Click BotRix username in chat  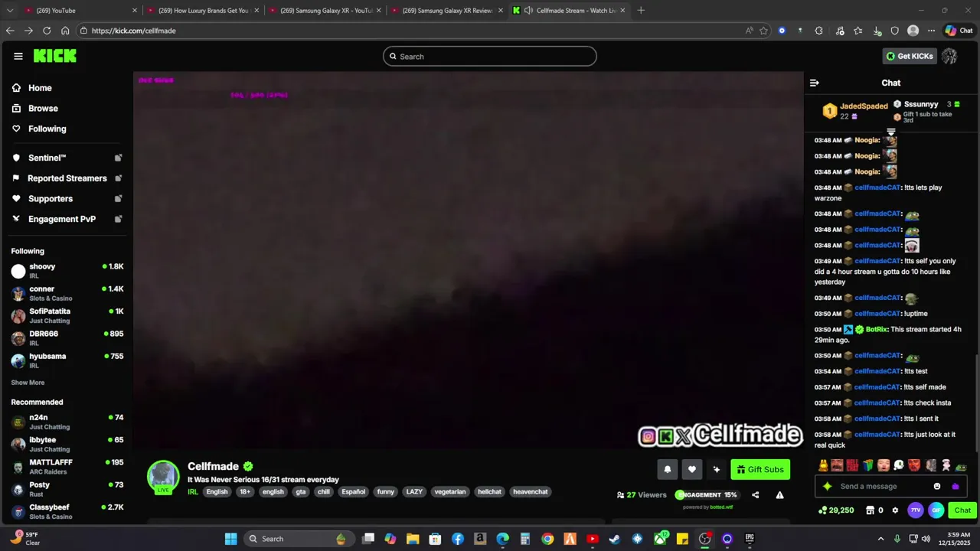click(877, 330)
